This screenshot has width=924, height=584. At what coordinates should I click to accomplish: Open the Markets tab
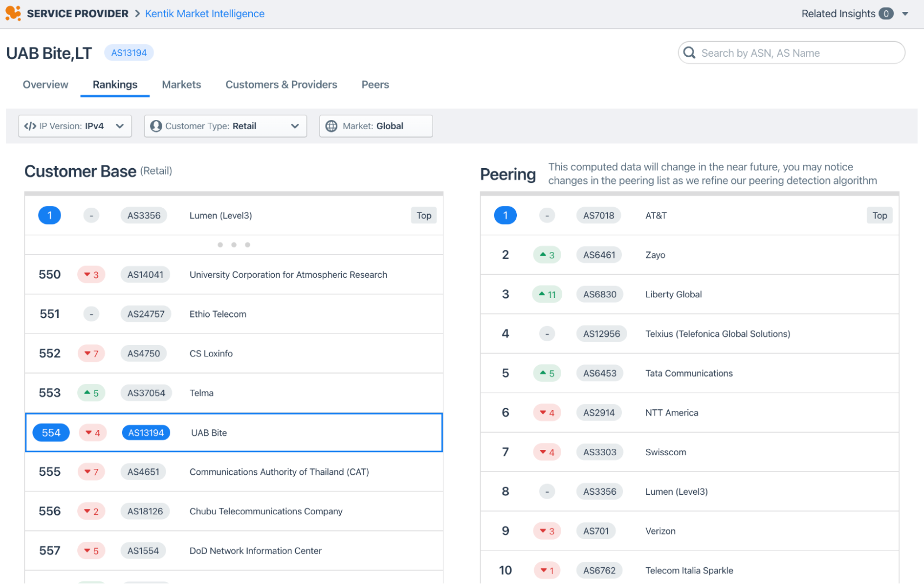(181, 84)
